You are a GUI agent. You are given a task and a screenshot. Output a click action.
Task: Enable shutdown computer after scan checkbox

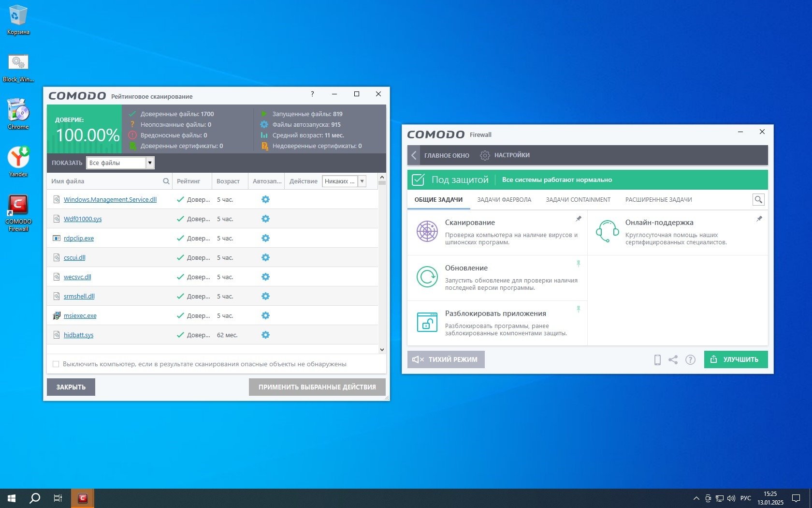(x=56, y=364)
